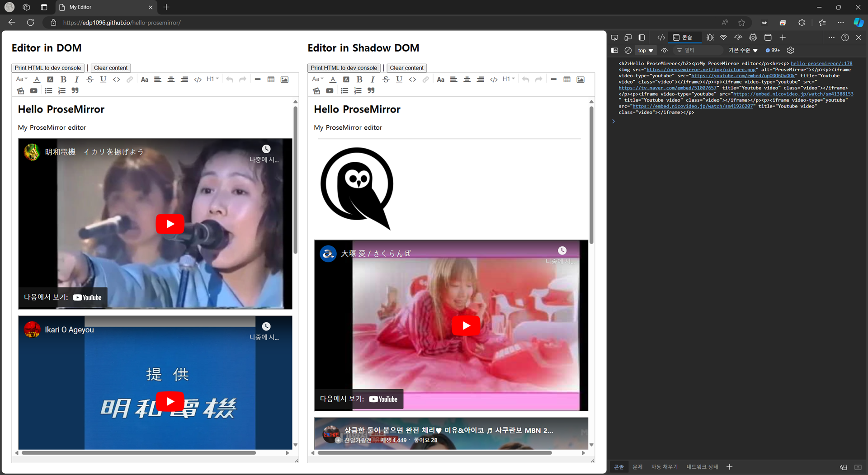Apply underline in the DOM editor toolbar
The width and height of the screenshot is (868, 475).
(103, 80)
